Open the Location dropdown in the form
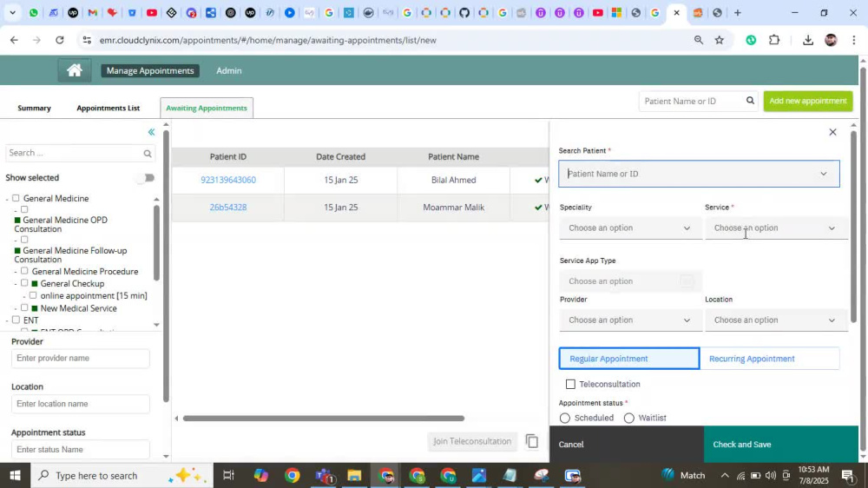Image resolution: width=868 pixels, height=488 pixels. [775, 320]
